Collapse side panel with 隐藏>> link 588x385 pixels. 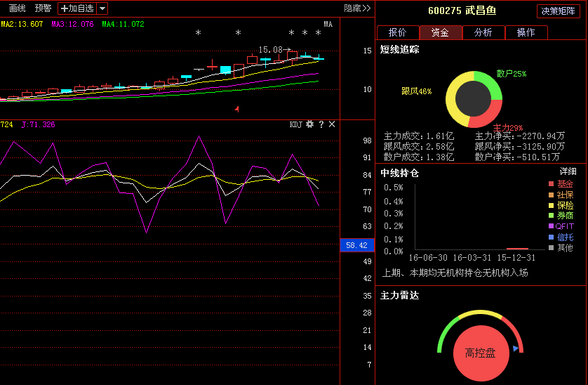[357, 8]
